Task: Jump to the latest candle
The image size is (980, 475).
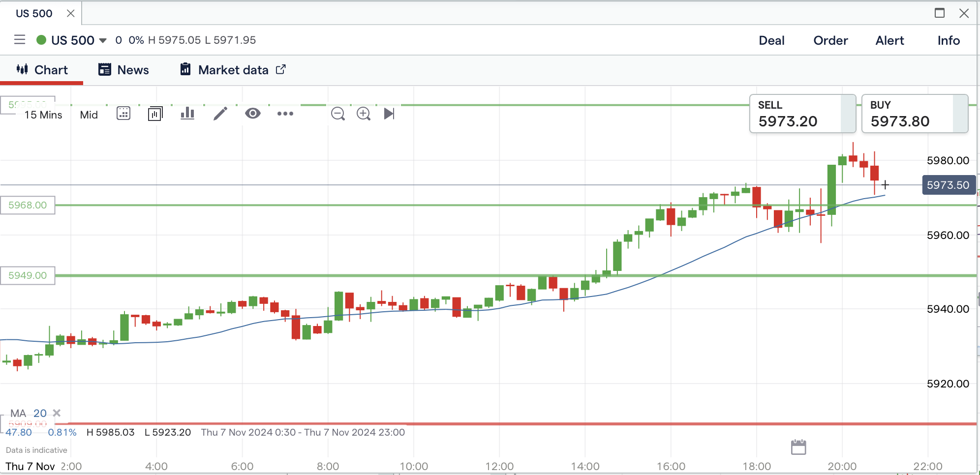Action: point(389,114)
